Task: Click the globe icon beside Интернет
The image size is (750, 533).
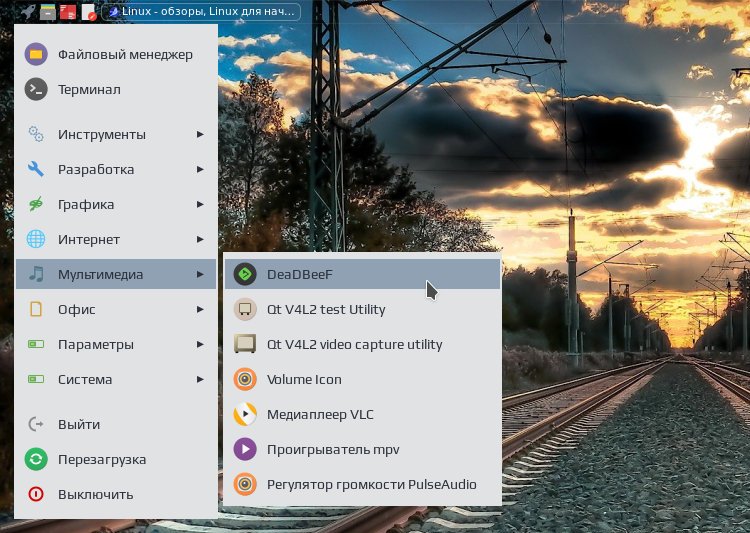Action: click(x=36, y=239)
